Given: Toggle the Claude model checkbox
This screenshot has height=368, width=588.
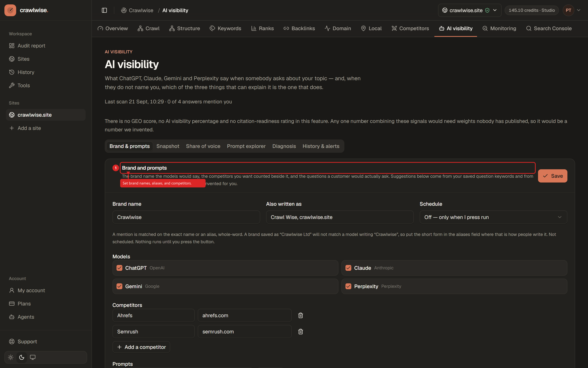Looking at the screenshot, I should pos(348,268).
